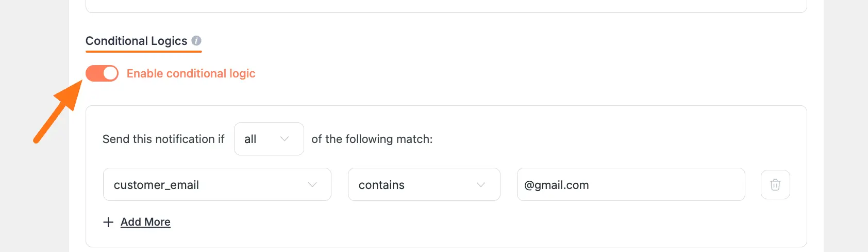
Task: Click 'Send this notification if' text
Action: tap(163, 139)
